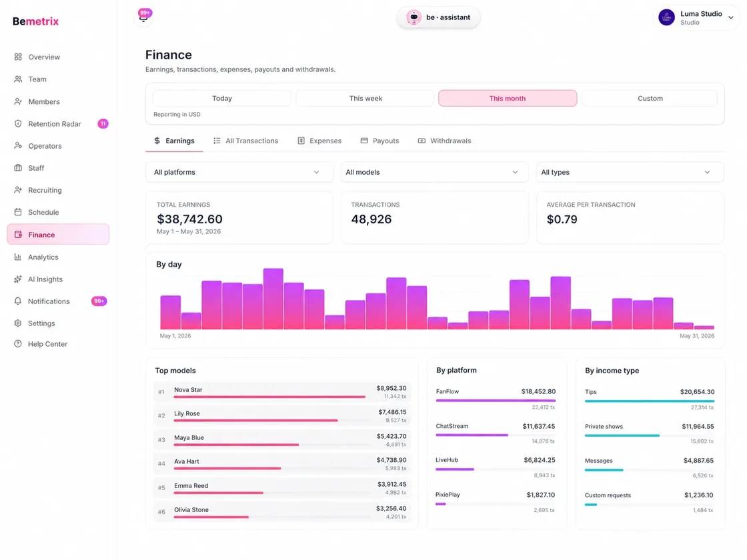The image size is (747, 560).
Task: Go to the Analytics page
Action: coord(58,257)
